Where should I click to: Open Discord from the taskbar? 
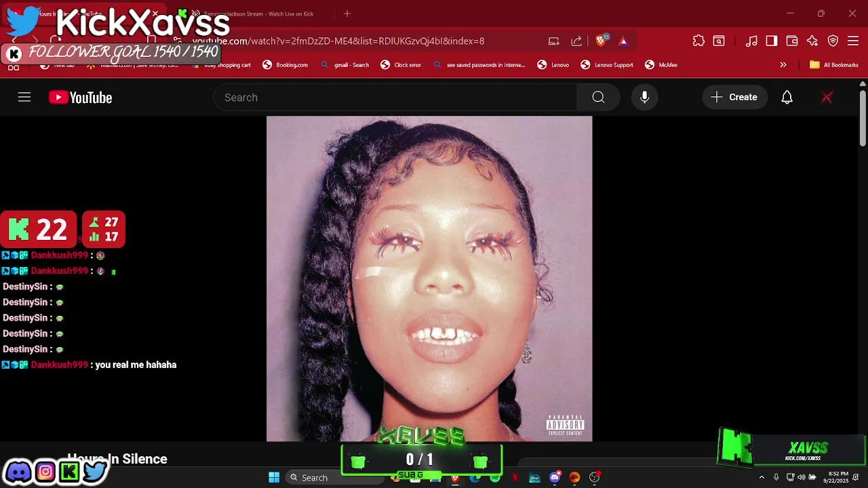pos(555,477)
